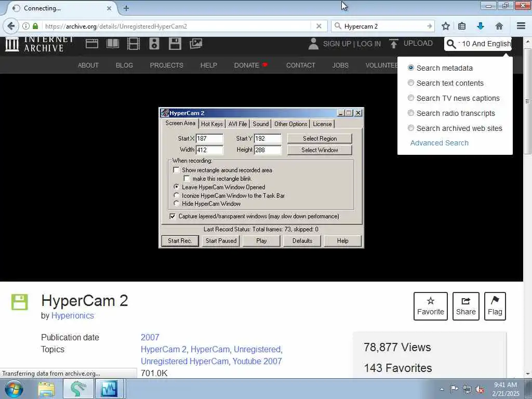Open the monitor graph app in the taskbar

click(109, 389)
